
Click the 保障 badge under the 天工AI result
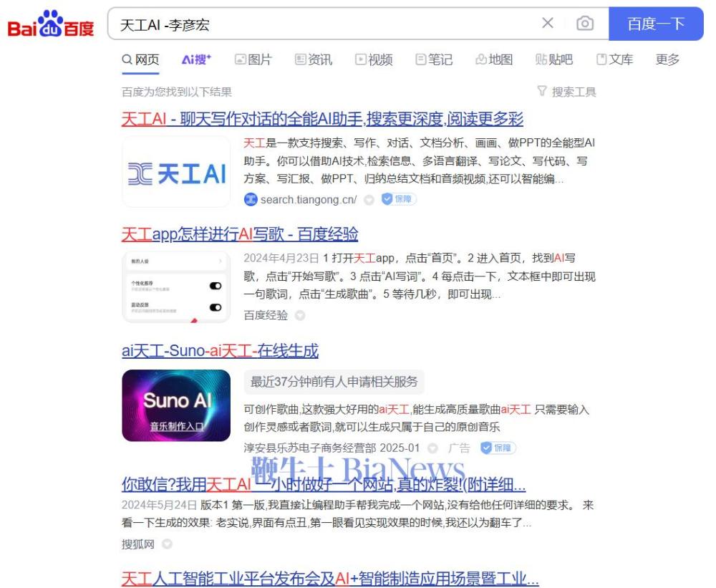click(x=399, y=199)
